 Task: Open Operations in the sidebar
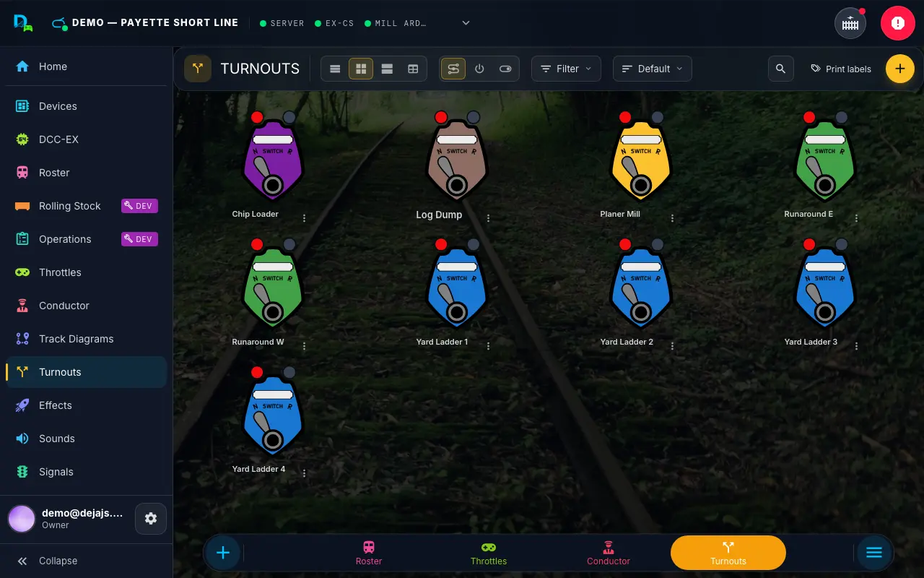click(x=87, y=239)
